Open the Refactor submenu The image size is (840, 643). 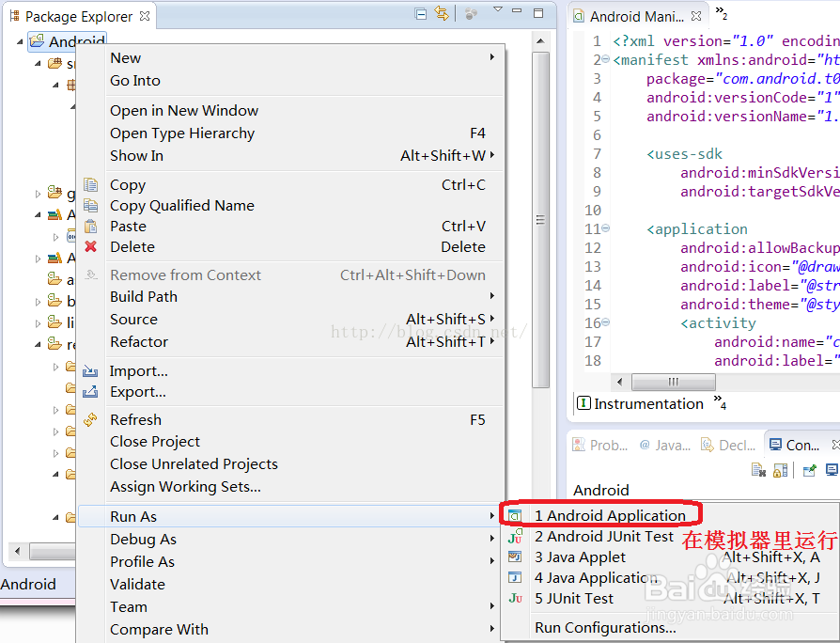tap(291, 342)
